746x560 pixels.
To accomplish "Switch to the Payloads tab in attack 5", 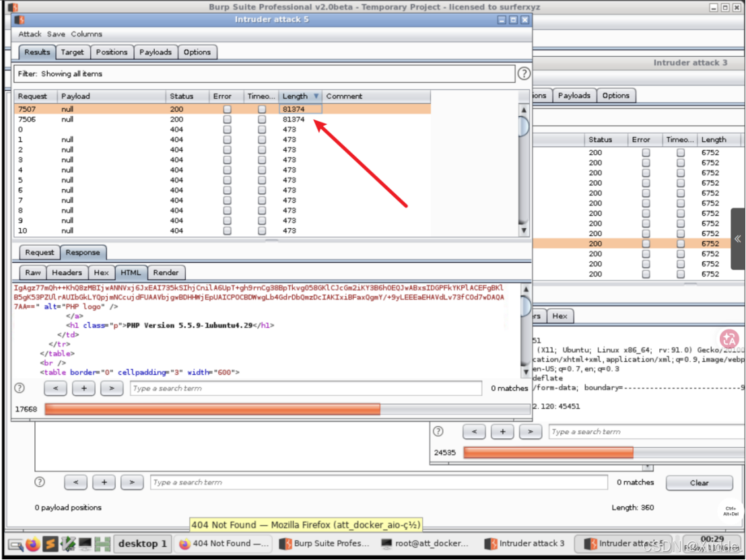I will [156, 53].
